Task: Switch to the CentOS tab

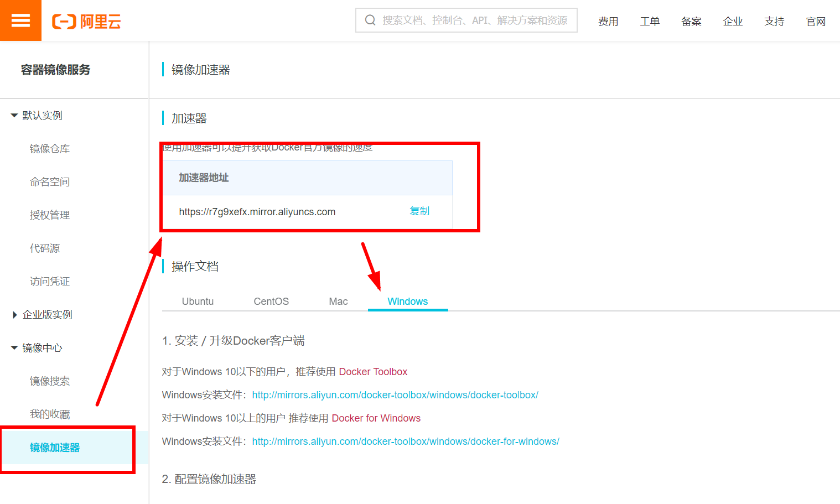Action: (x=271, y=301)
